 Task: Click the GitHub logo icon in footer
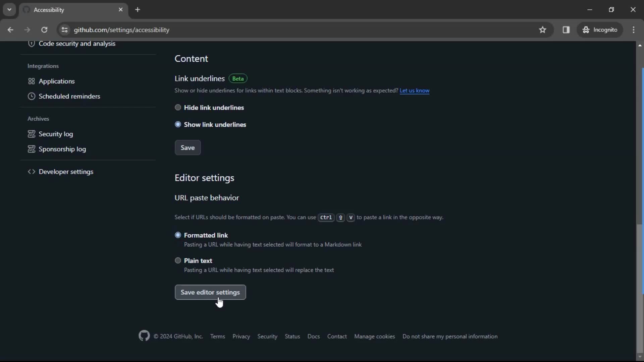click(144, 337)
